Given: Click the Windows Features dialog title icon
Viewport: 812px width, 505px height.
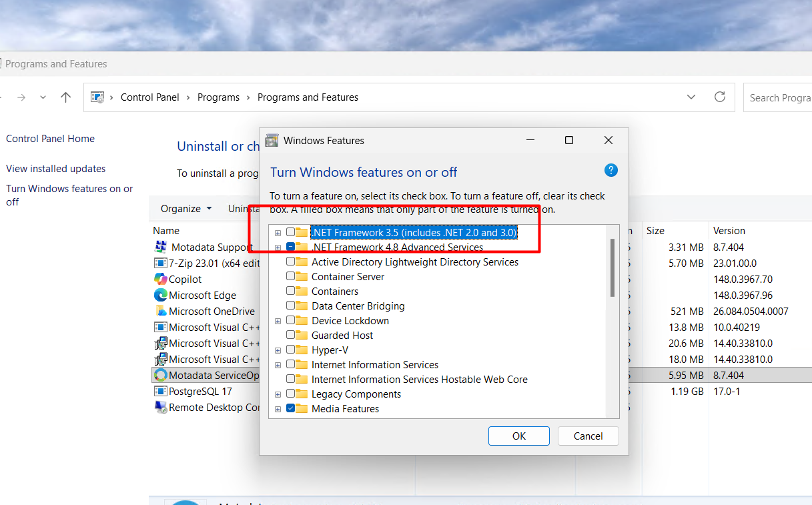Looking at the screenshot, I should click(272, 141).
